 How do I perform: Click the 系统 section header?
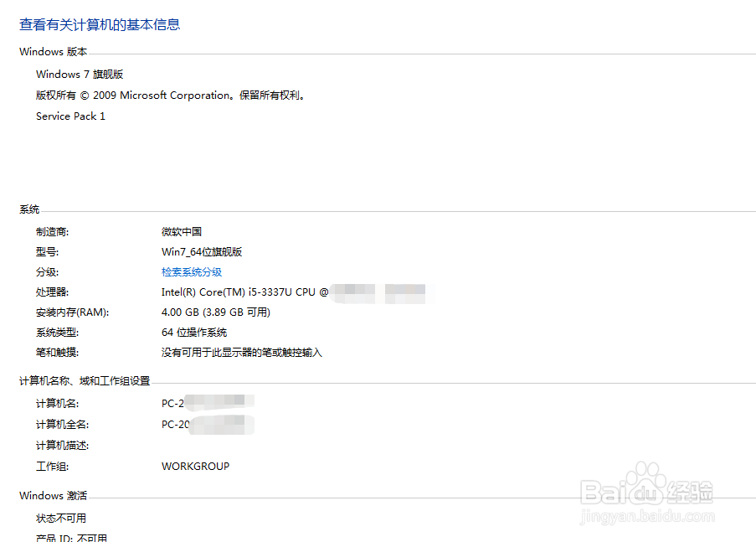[x=29, y=209]
